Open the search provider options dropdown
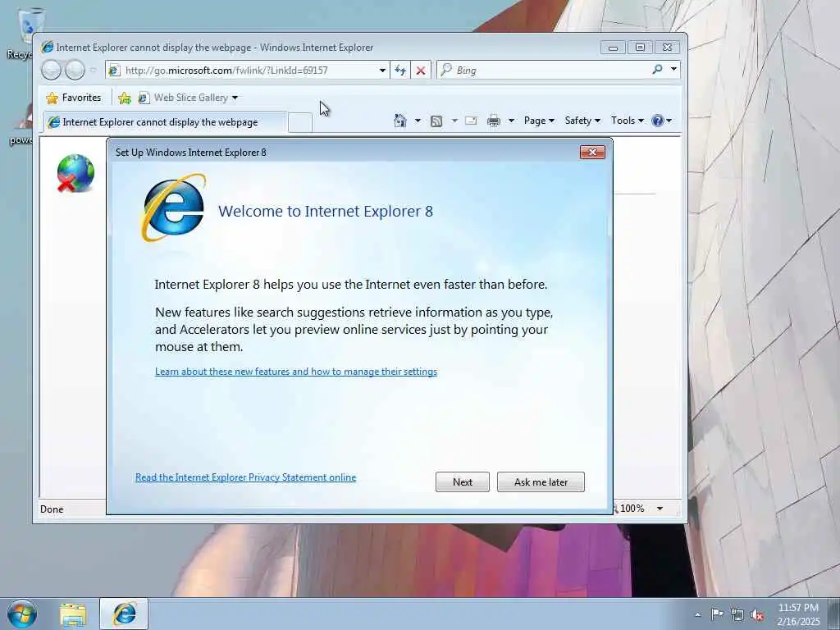 coord(674,70)
